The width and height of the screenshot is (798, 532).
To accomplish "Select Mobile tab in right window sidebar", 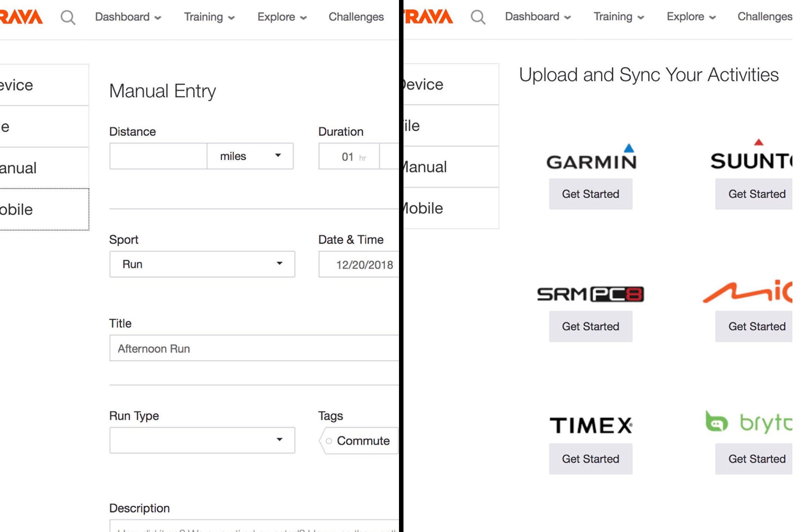I will [x=451, y=208].
